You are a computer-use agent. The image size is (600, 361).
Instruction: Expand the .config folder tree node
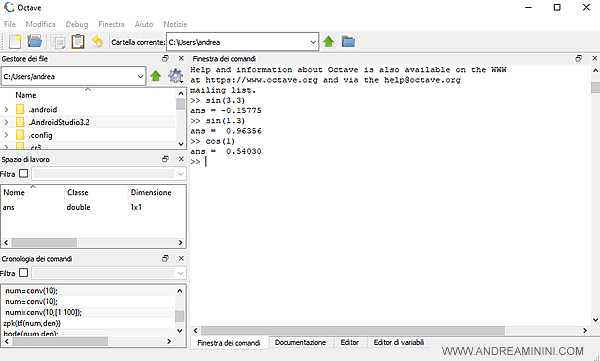point(6,135)
